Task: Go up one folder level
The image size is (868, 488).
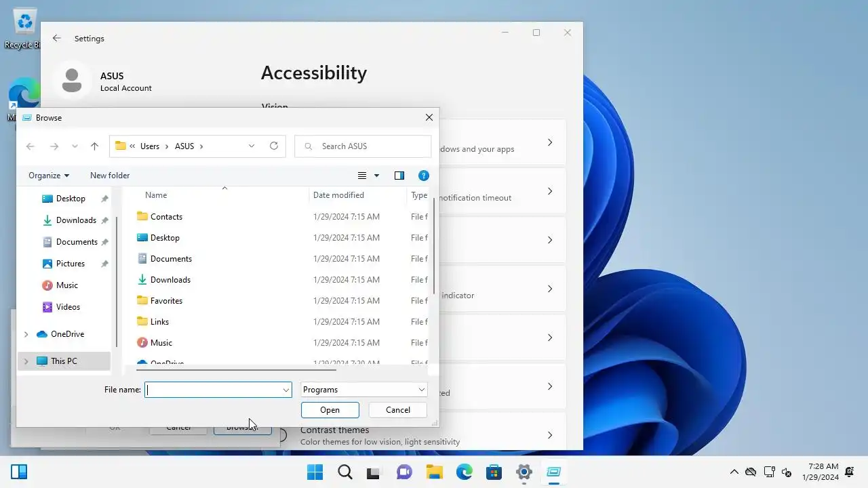Action: tap(94, 146)
